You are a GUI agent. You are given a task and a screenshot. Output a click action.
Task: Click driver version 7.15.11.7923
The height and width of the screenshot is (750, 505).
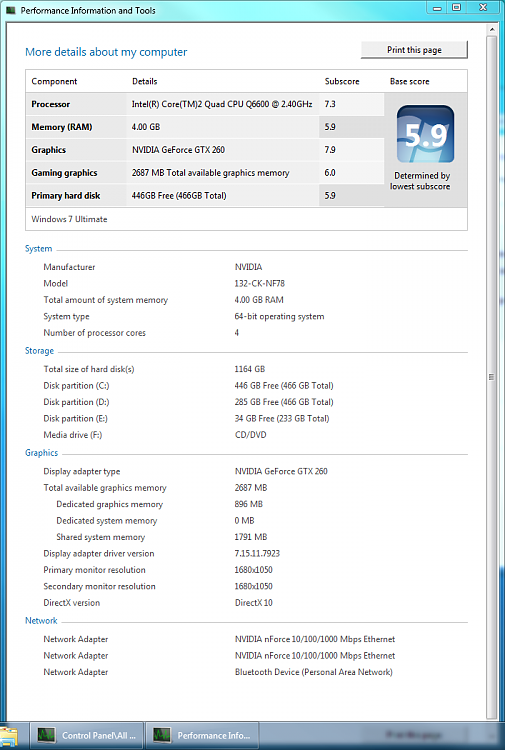pos(257,553)
